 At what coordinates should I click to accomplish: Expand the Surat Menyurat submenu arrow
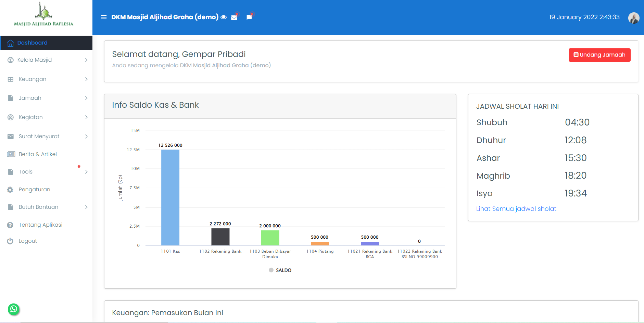coord(86,136)
